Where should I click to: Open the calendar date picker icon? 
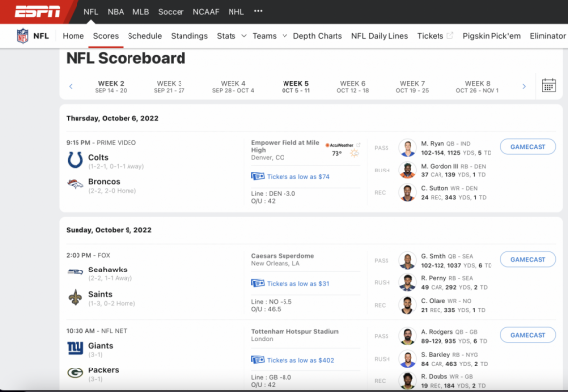549,86
